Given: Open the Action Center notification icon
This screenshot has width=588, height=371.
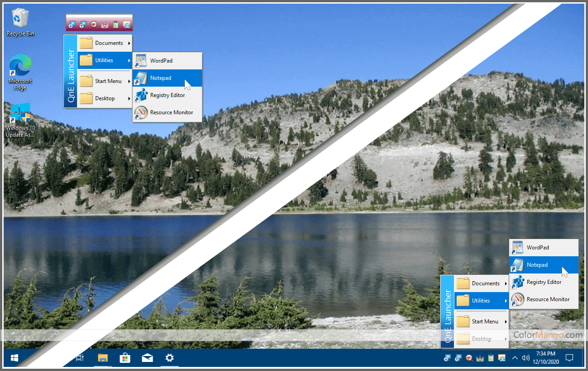Looking at the screenshot, I should tap(569, 358).
